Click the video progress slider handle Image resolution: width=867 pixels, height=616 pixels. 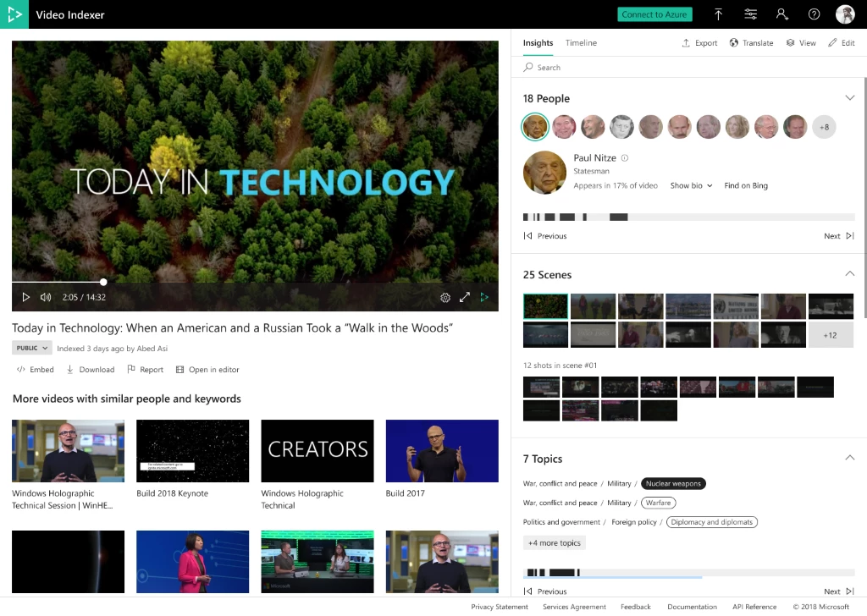103,282
